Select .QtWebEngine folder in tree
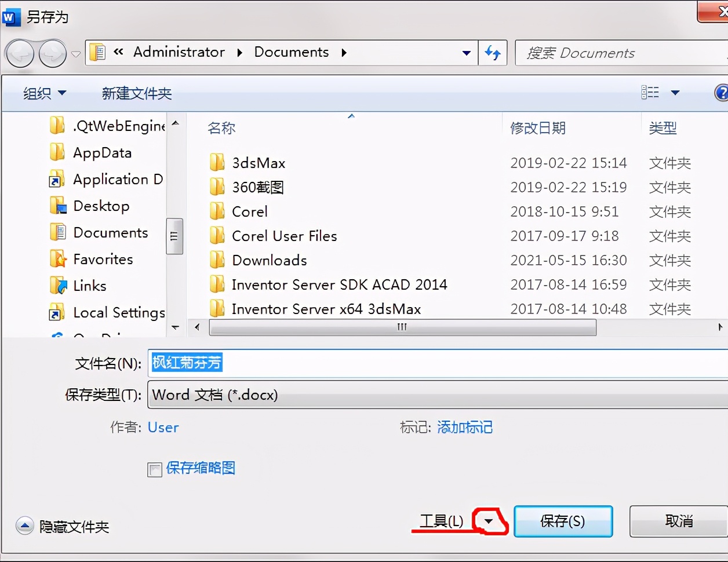 coord(107,126)
